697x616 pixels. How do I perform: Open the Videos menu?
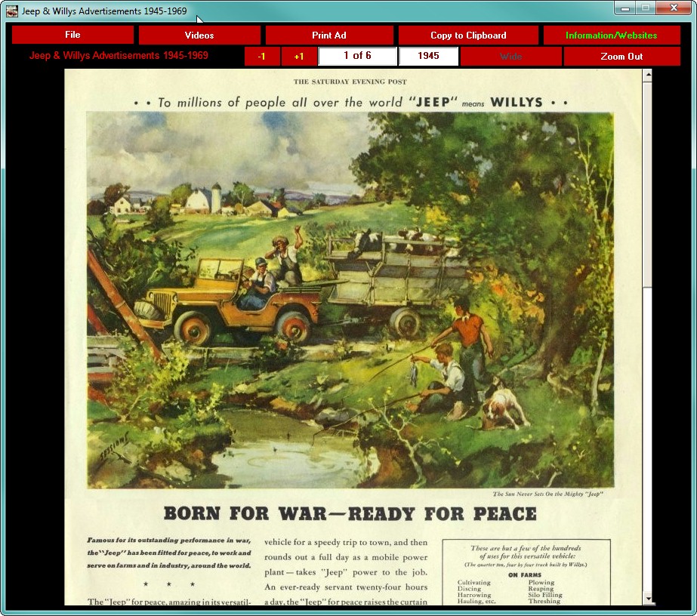pos(199,35)
